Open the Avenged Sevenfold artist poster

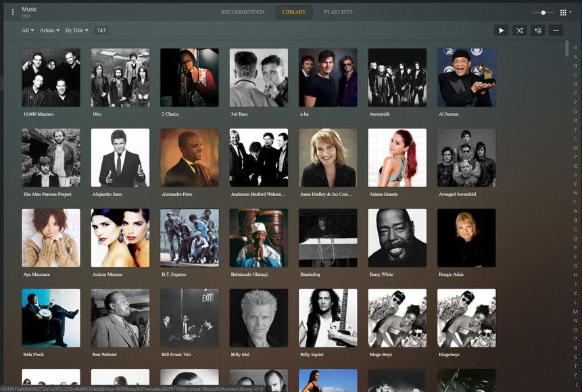466,157
